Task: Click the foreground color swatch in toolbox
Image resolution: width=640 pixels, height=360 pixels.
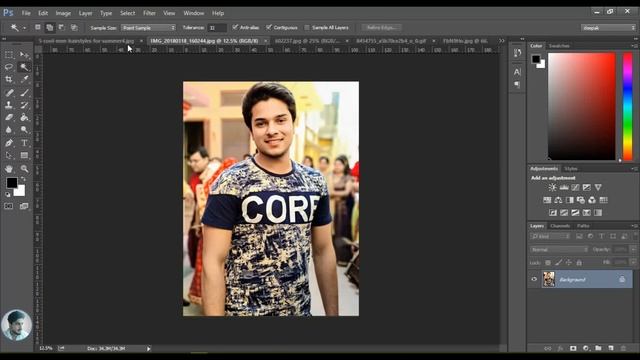Action: pyautogui.click(x=11, y=183)
